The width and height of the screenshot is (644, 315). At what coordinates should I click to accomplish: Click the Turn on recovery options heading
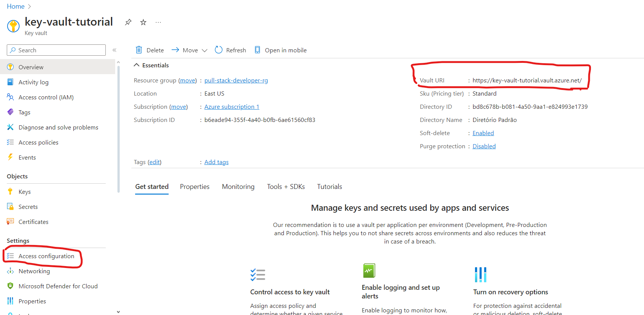(510, 292)
